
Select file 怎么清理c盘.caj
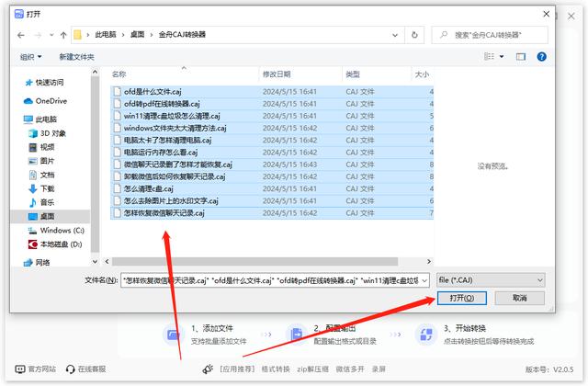point(272,188)
